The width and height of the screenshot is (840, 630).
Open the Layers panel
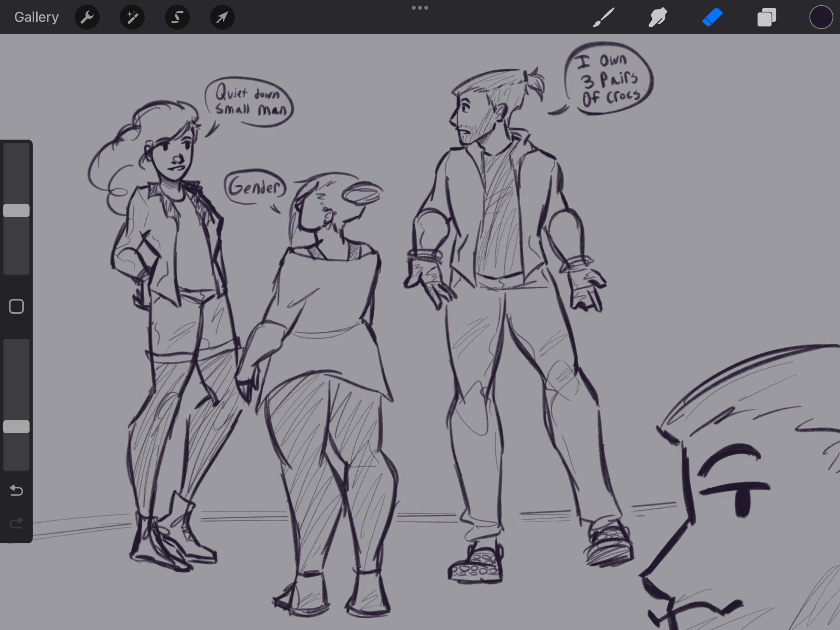tap(766, 17)
